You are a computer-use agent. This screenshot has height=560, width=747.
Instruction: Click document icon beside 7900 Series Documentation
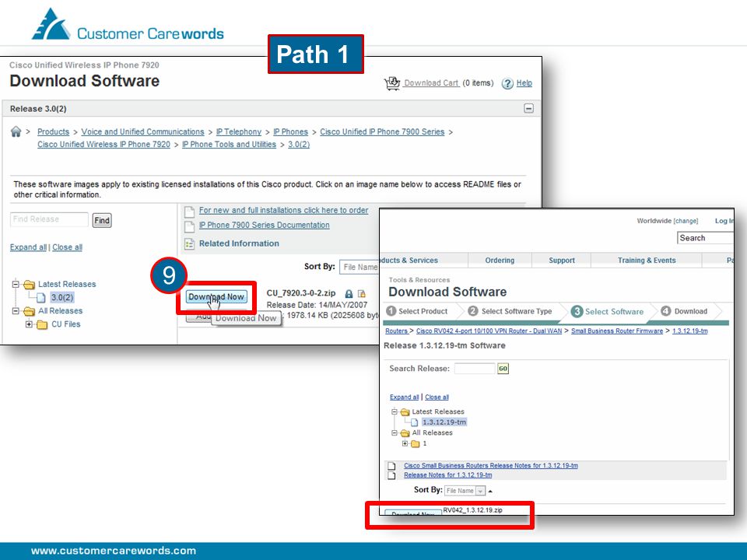click(x=190, y=226)
